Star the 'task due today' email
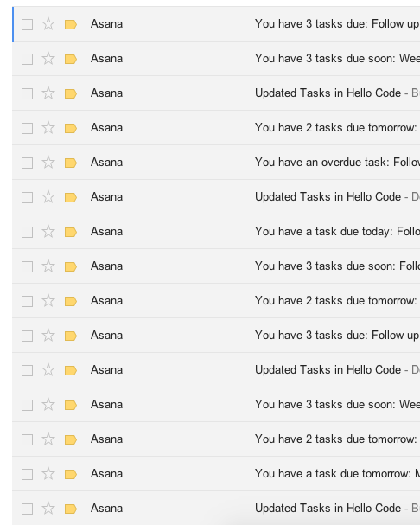Screen dimensions: 420x525 [x=48, y=232]
